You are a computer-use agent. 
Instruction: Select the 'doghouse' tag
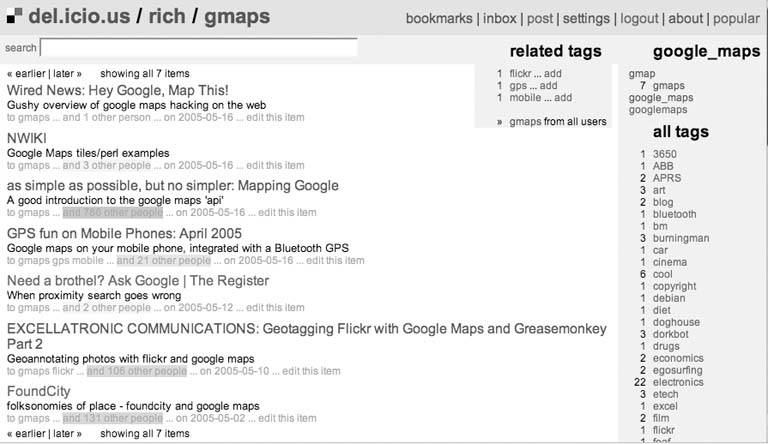point(676,322)
